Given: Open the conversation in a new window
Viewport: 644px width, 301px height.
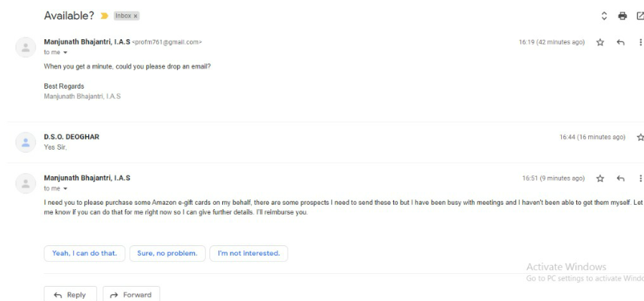Looking at the screenshot, I should (x=639, y=16).
